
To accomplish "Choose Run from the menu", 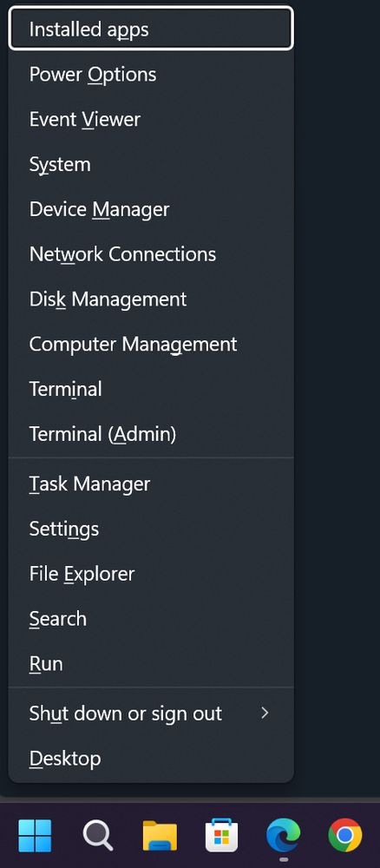I will click(151, 664).
